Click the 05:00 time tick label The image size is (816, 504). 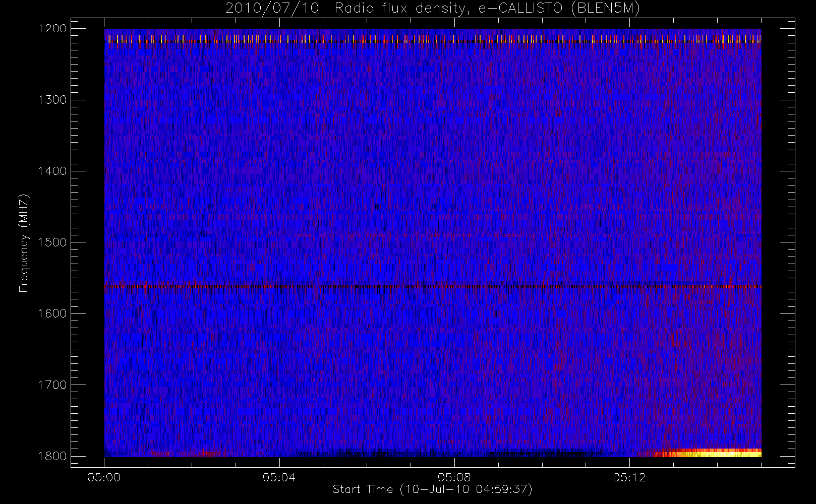[104, 477]
